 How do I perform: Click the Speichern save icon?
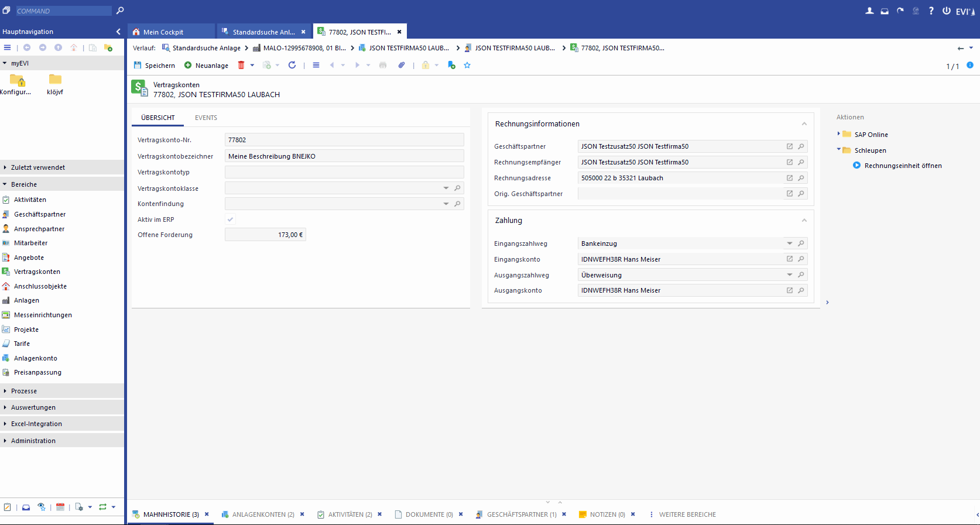pyautogui.click(x=138, y=66)
